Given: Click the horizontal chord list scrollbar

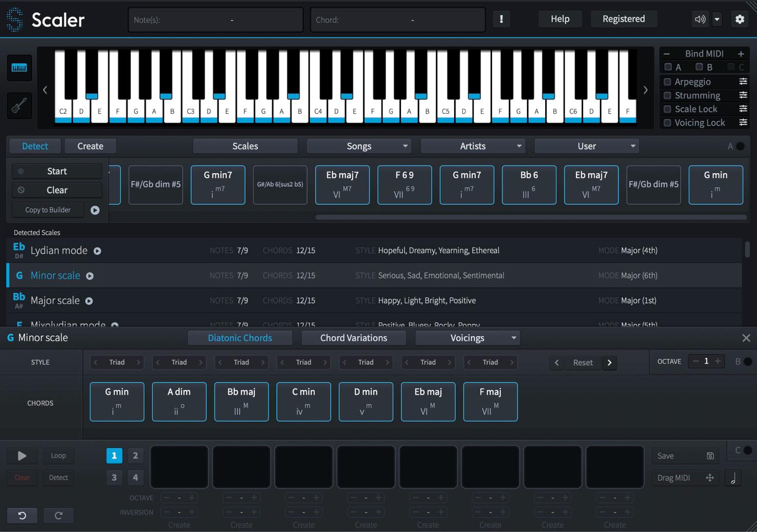Looking at the screenshot, I should (530, 217).
